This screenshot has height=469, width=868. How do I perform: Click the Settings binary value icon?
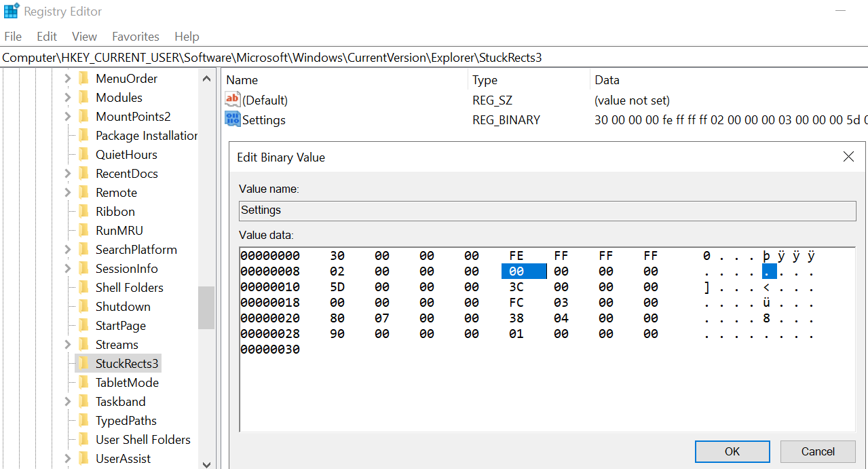pos(232,119)
